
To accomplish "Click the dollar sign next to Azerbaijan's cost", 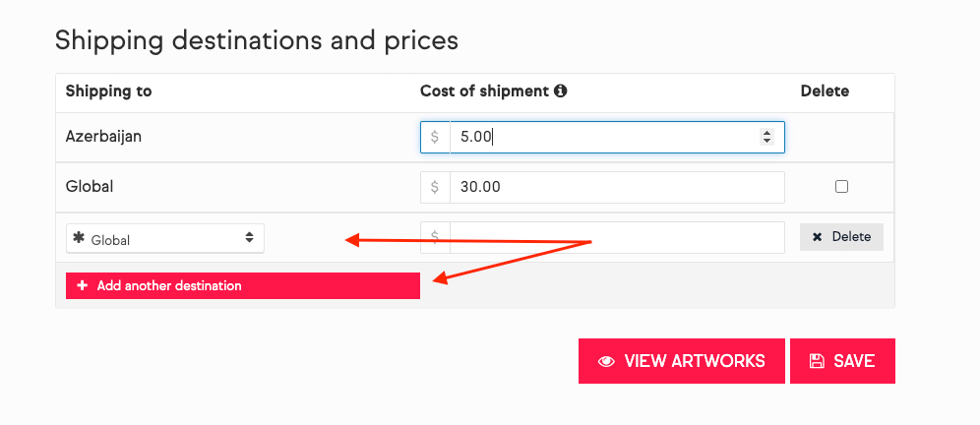I will [435, 138].
